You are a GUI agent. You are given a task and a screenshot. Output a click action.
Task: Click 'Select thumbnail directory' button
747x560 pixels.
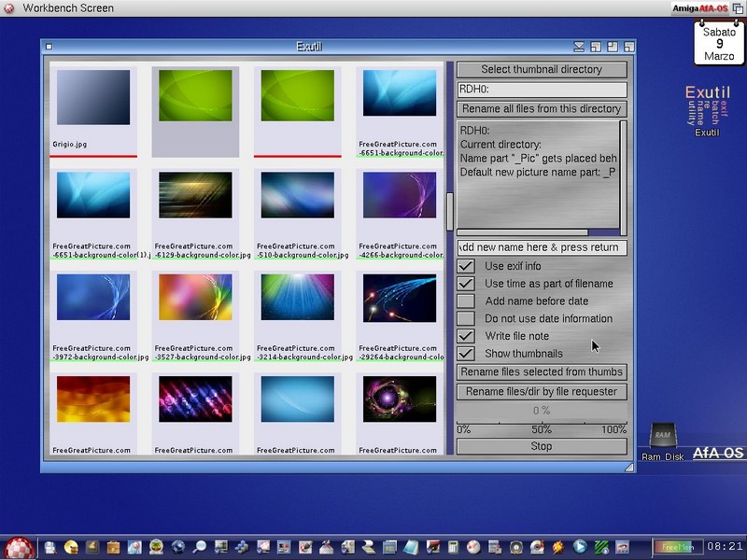[542, 70]
